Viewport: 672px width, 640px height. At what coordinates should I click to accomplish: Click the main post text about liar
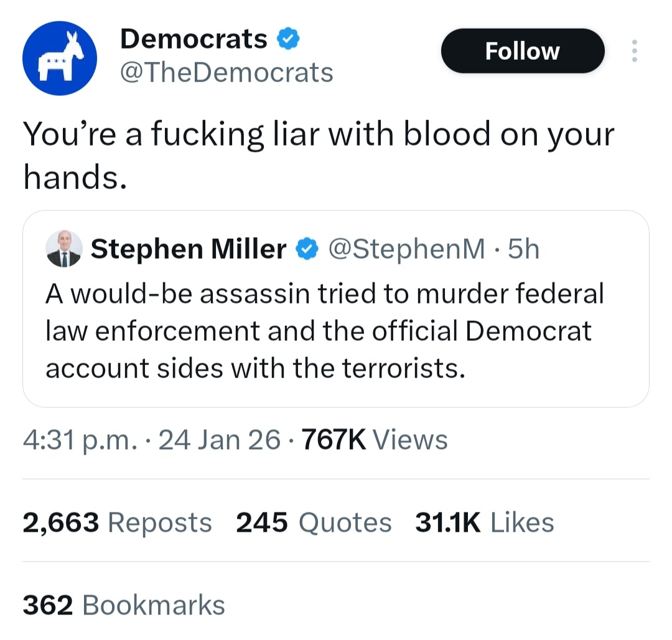317,154
